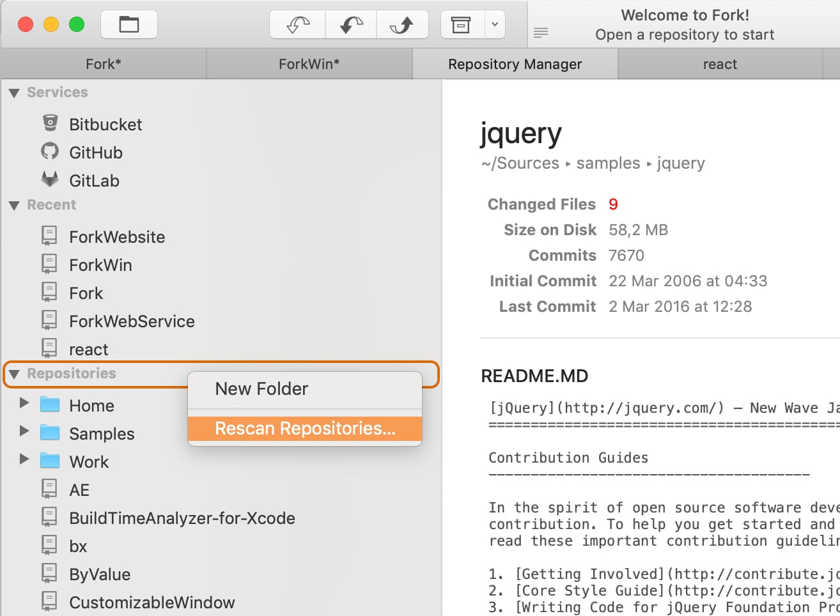This screenshot has height=616, width=840.
Task: Click the changed files count 9
Action: tap(613, 204)
